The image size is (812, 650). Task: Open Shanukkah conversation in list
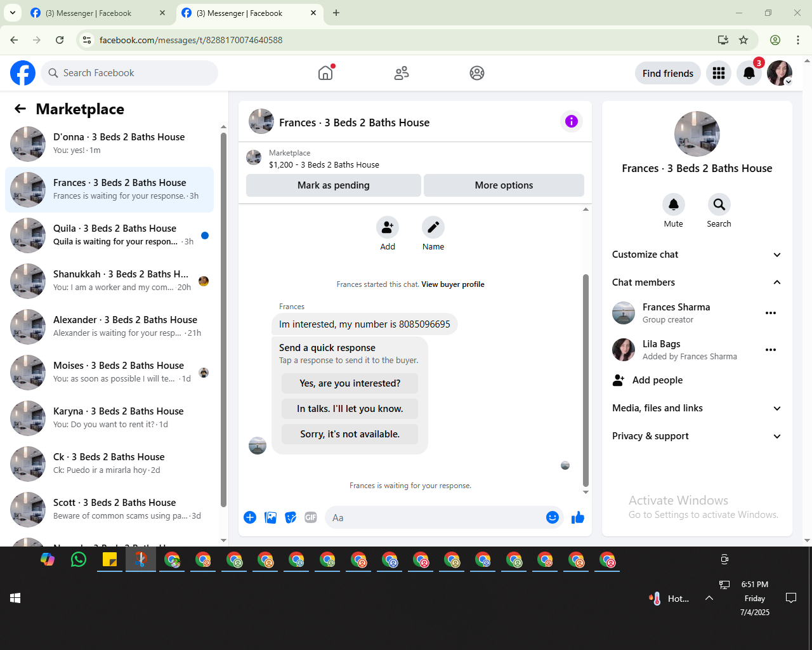(109, 281)
